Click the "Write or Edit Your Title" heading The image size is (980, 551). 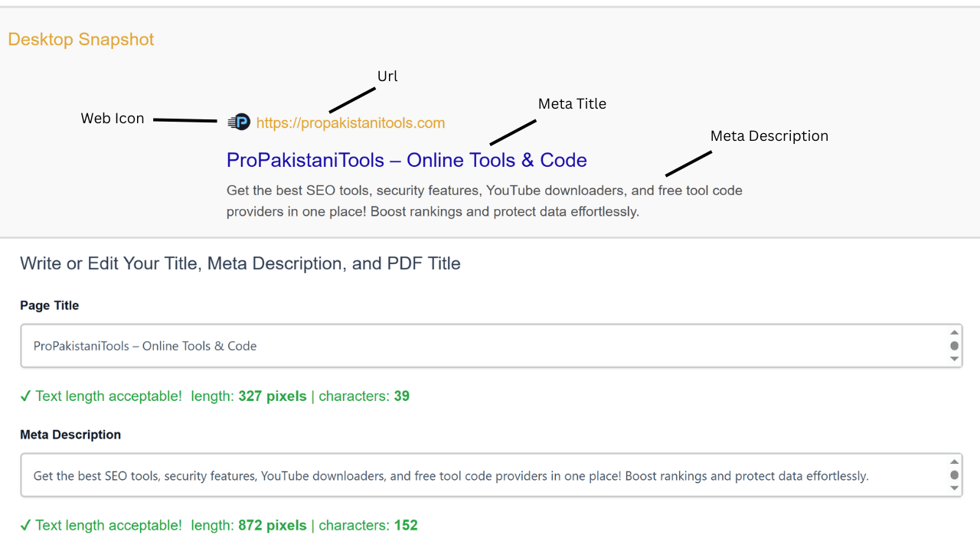point(240,263)
